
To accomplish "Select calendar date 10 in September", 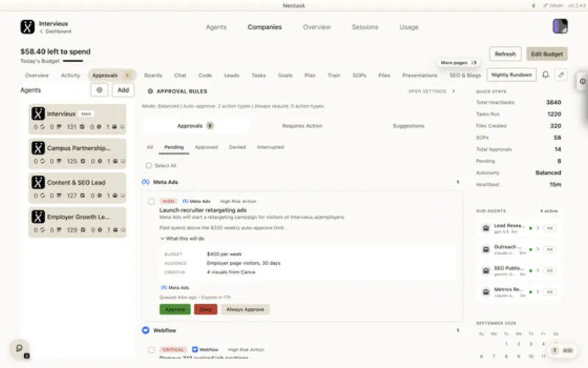I will pos(531,356).
